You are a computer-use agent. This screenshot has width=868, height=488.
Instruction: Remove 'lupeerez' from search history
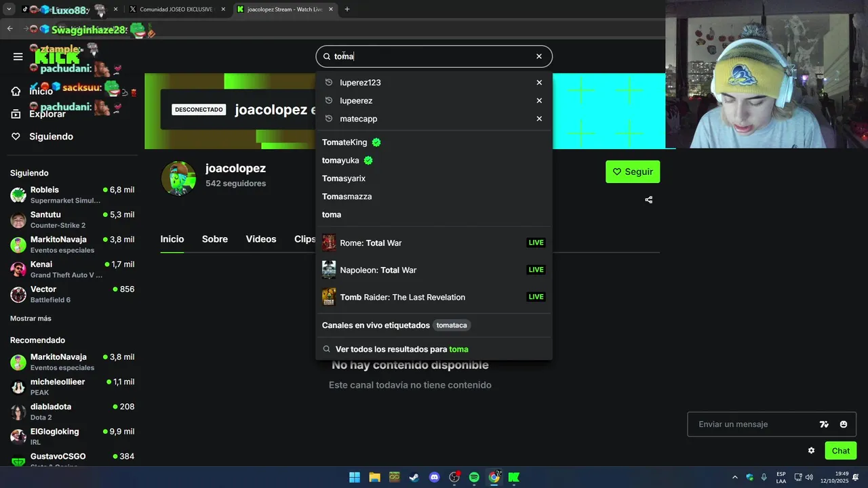[x=539, y=100]
